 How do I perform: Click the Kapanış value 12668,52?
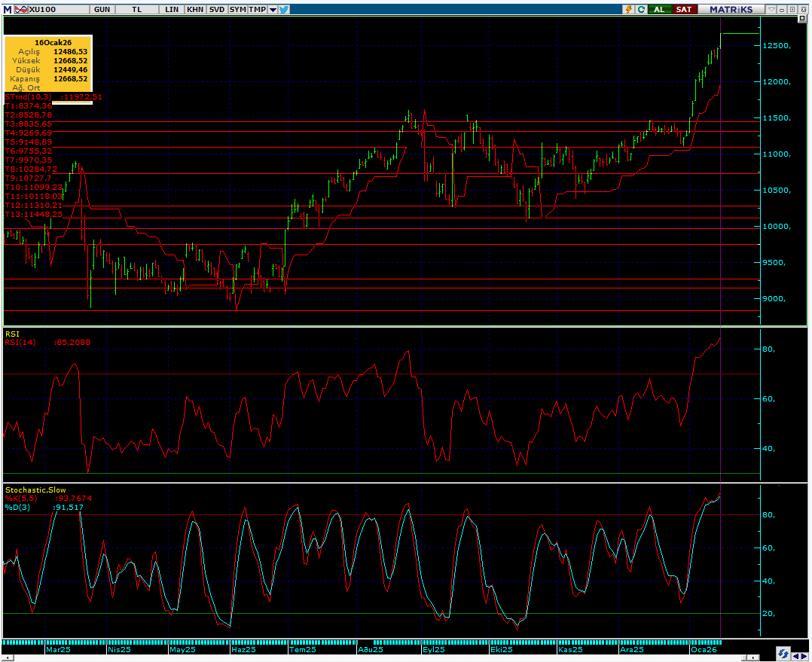71,78
